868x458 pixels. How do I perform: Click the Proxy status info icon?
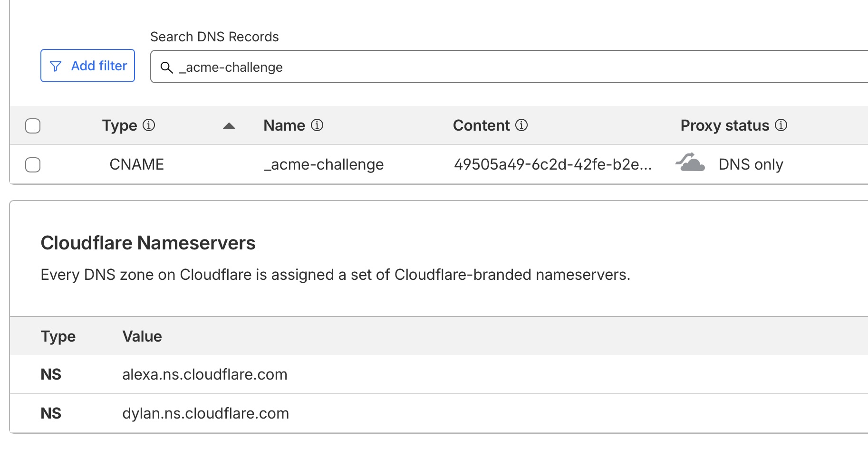pyautogui.click(x=781, y=125)
